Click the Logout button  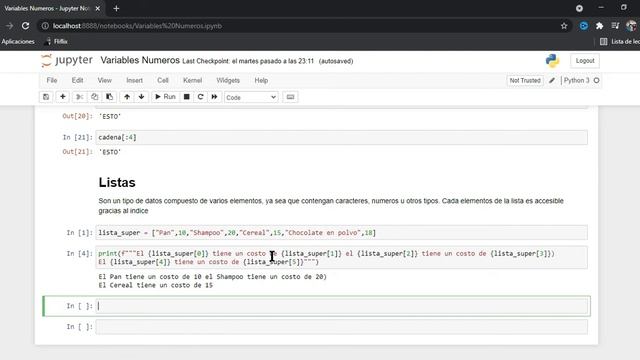[585, 61]
